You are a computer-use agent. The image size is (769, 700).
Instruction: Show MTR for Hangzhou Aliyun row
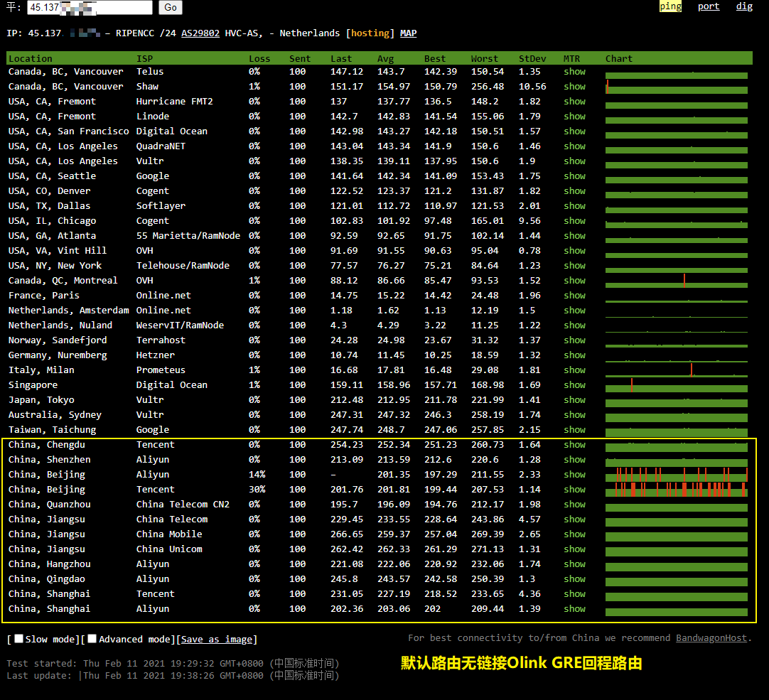574,564
